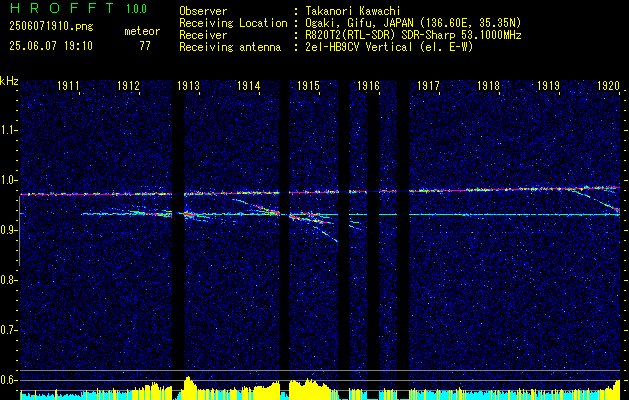The height and width of the screenshot is (400, 629).
Task: Click the 1915 time marker
Action: 308,86
